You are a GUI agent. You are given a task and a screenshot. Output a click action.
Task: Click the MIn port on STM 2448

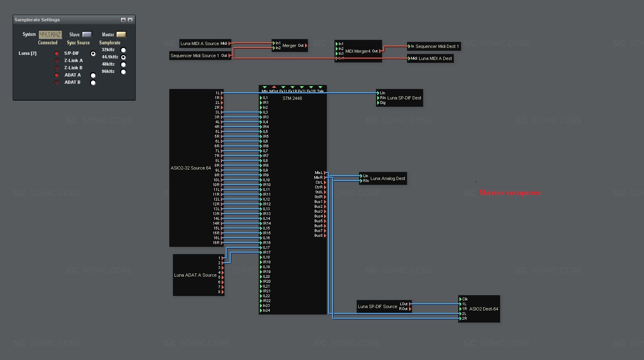[265, 87]
